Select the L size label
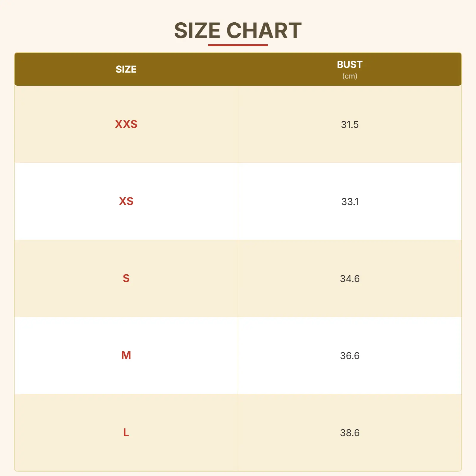476x476 pixels. (126, 432)
